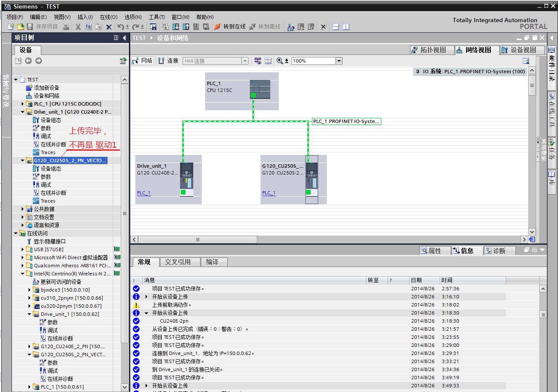The image size is (558, 392).
Task: Select the G120_CU250S device image
Action: pyautogui.click(x=312, y=179)
